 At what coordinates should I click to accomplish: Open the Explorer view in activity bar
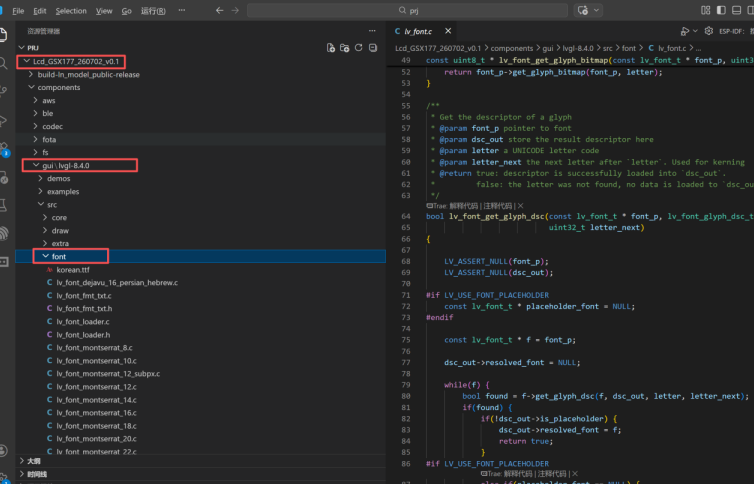pos(3,35)
